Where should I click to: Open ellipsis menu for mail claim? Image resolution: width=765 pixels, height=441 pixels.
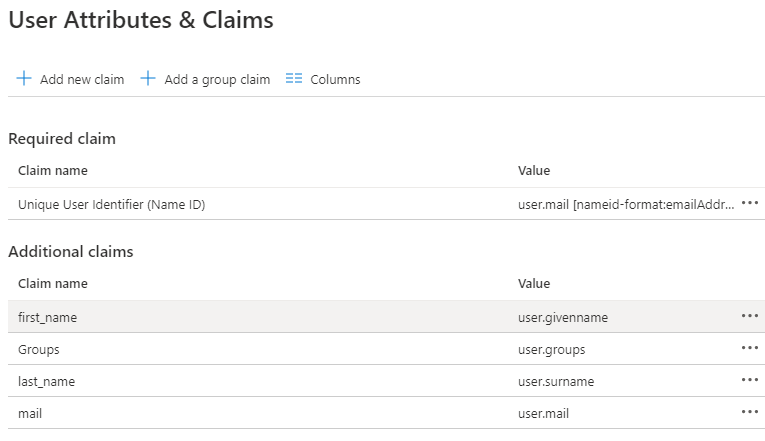click(750, 412)
